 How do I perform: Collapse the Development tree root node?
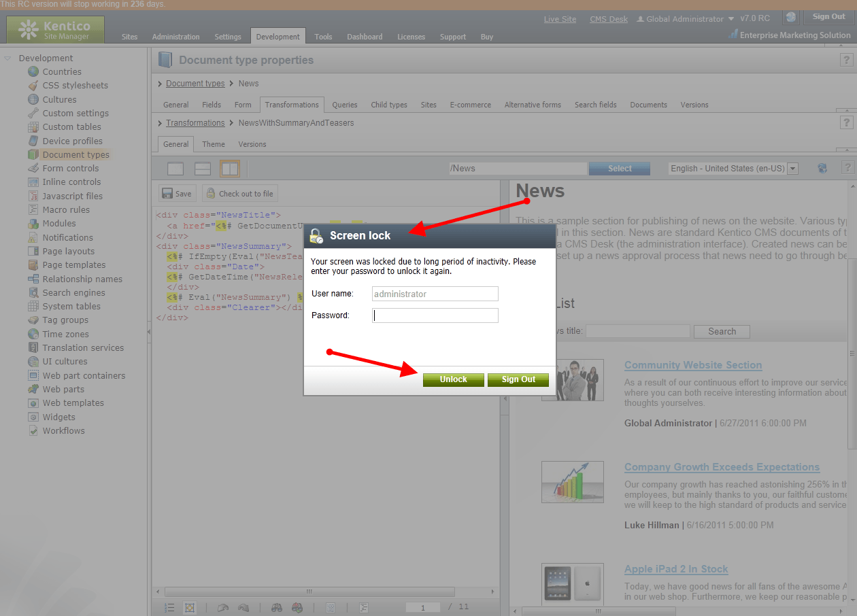[7, 58]
